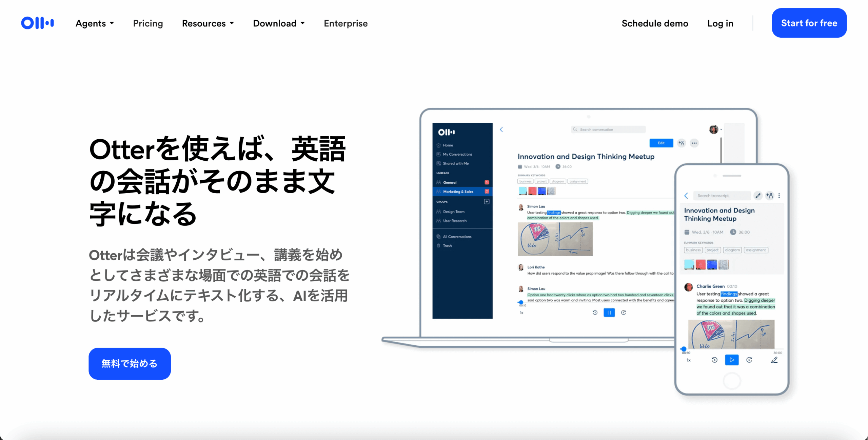Click the add person icon on the phone
Viewport: 868px width, 440px height.
[769, 196]
